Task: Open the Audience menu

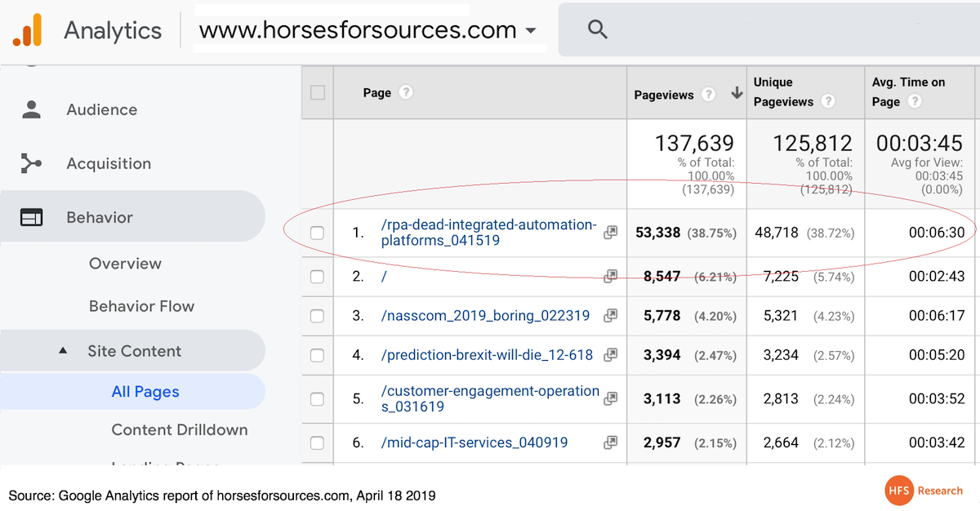Action: point(102,109)
